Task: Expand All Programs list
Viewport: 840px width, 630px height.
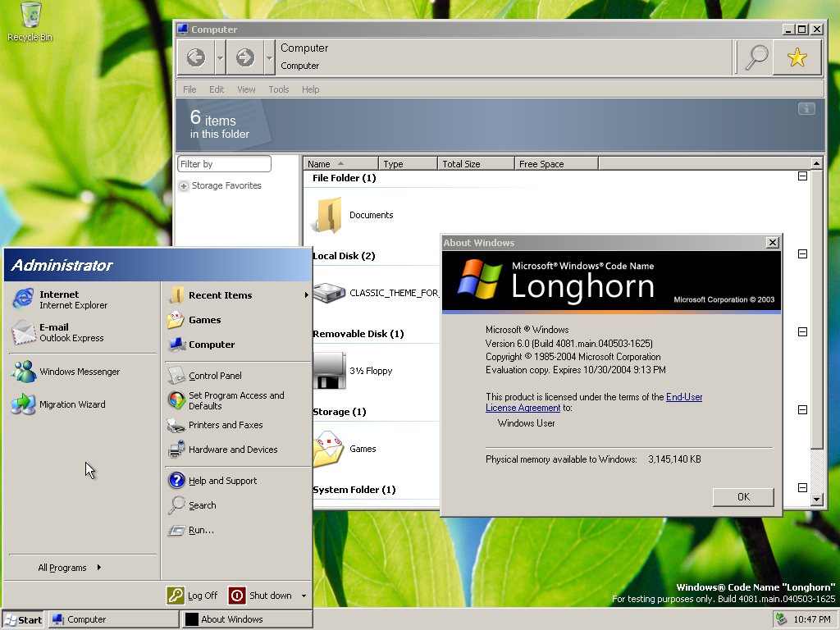Action: point(70,568)
